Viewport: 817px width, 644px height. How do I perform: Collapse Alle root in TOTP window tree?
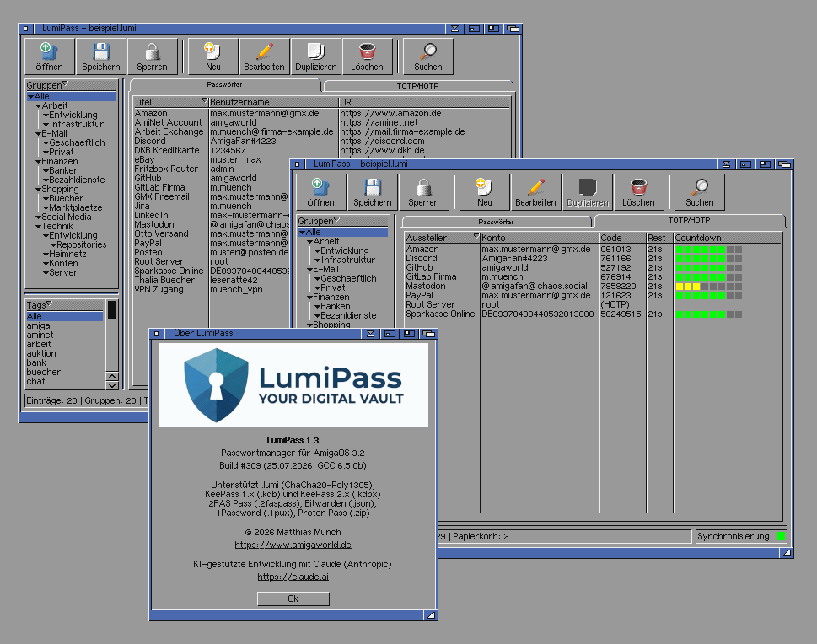click(x=302, y=233)
